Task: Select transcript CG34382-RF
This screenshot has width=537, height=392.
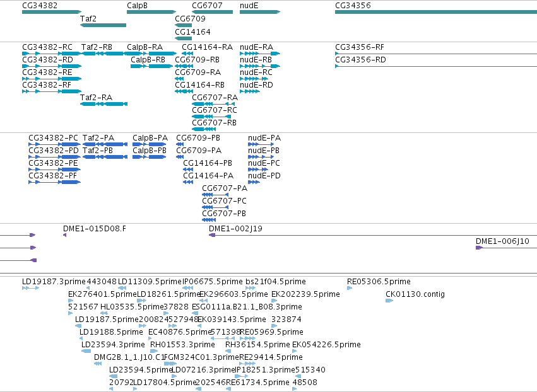Action: [47, 85]
